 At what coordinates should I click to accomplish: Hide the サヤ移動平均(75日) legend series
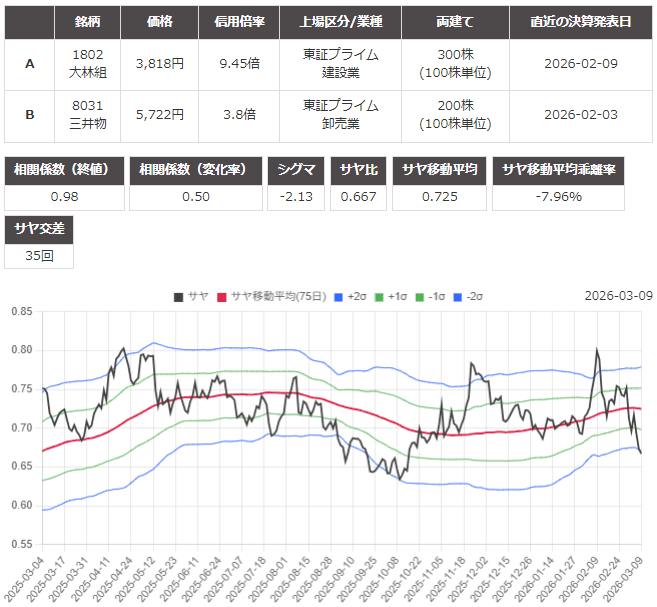tap(270, 296)
